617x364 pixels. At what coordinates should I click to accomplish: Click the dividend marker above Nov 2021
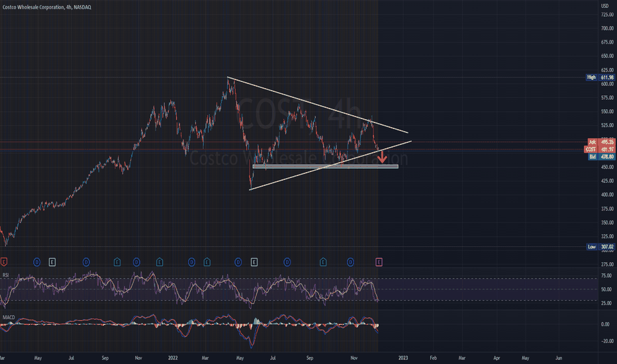pyautogui.click(x=136, y=262)
